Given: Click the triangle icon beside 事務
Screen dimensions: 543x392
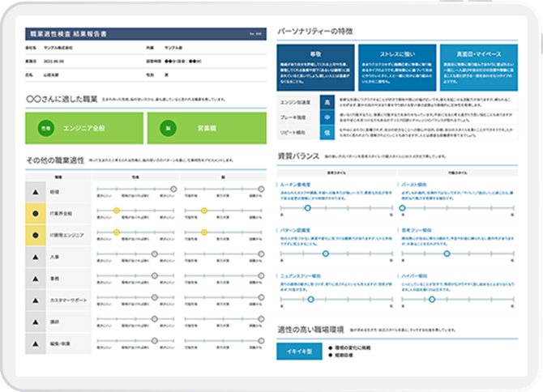Looking at the screenshot, I should coord(36,279).
